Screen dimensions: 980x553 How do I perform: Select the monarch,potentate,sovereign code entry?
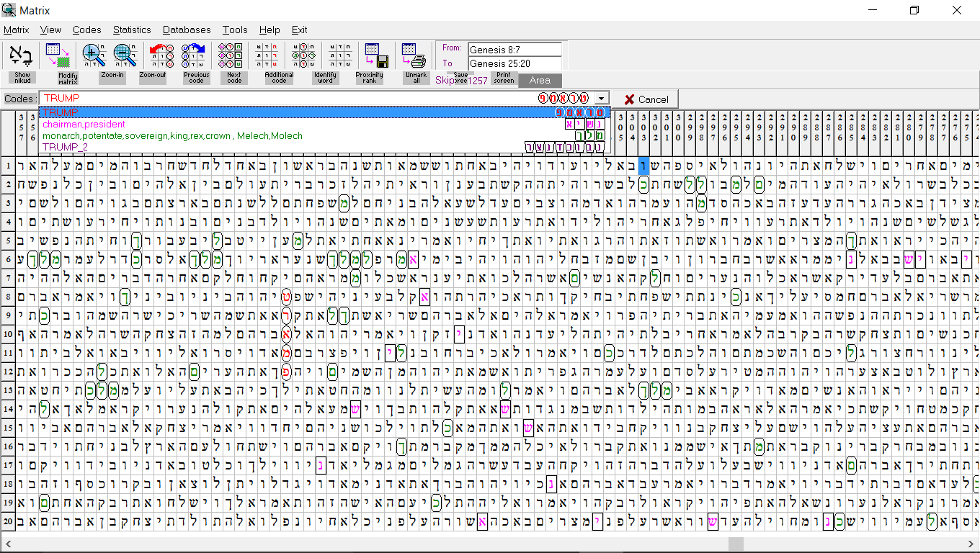(x=324, y=135)
